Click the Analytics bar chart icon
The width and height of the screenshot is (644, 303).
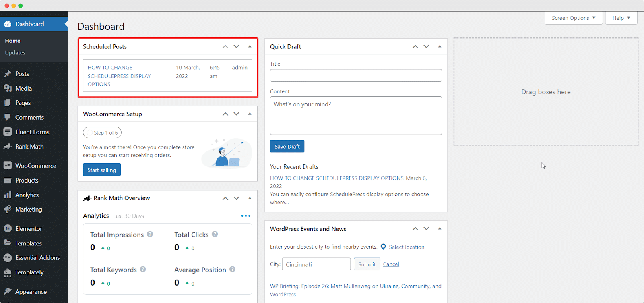[8, 195]
